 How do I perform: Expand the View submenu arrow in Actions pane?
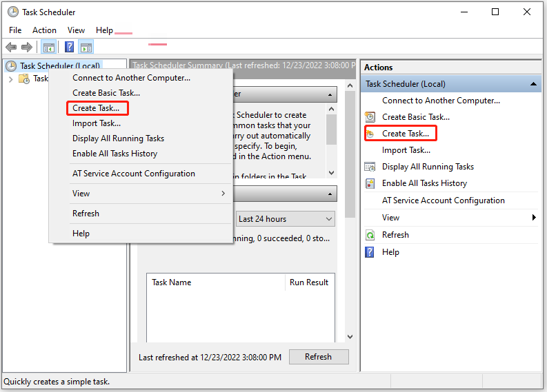pos(534,218)
